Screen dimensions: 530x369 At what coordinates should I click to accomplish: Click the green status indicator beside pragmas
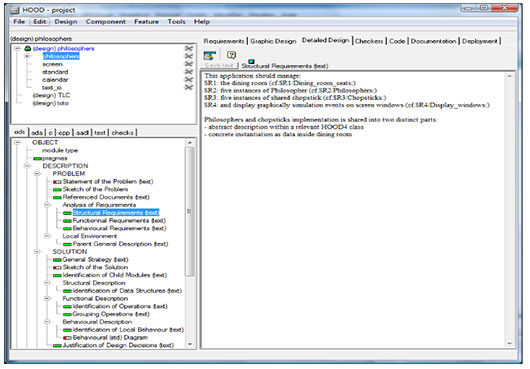pyautogui.click(x=37, y=158)
